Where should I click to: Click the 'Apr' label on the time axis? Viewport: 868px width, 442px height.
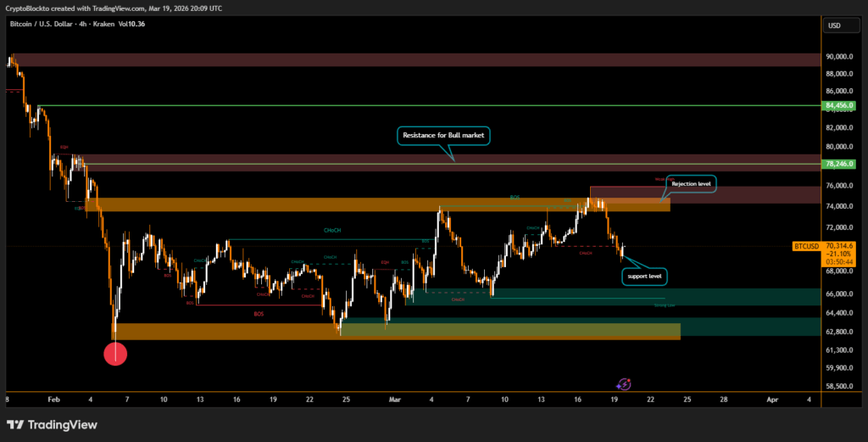[771, 397]
